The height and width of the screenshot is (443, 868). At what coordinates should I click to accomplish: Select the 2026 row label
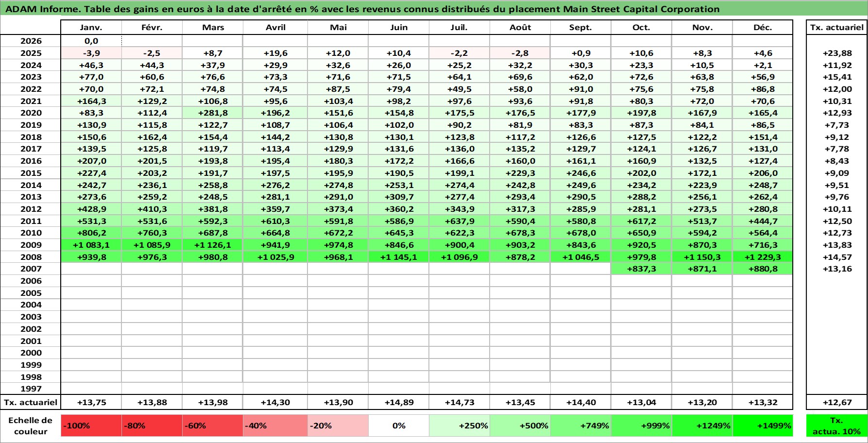(x=31, y=41)
